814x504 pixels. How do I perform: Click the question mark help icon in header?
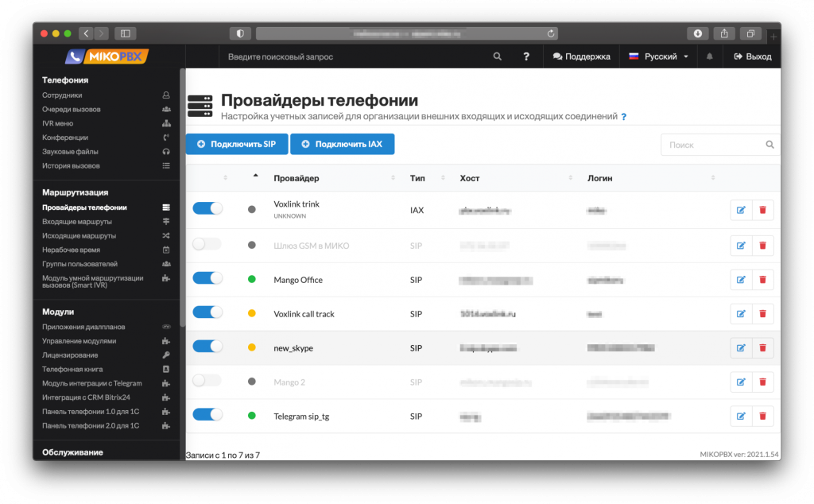point(526,56)
